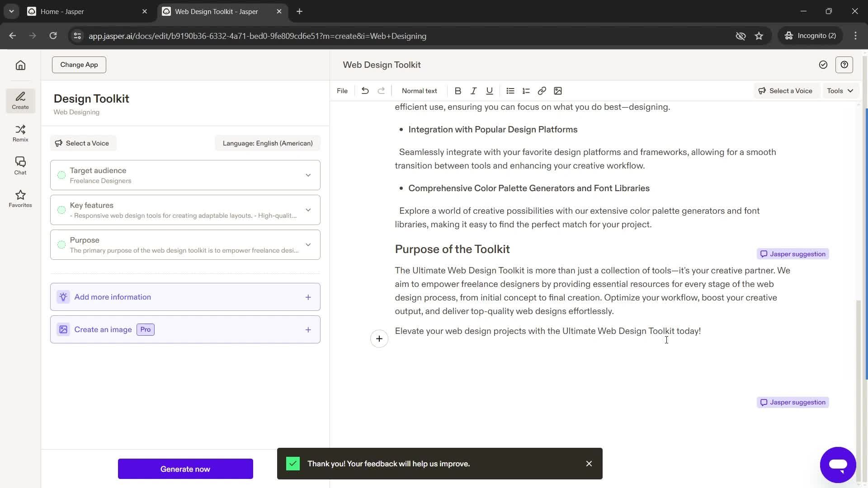Select the Create pen icon
This screenshot has height=488, width=868.
coord(20,100)
